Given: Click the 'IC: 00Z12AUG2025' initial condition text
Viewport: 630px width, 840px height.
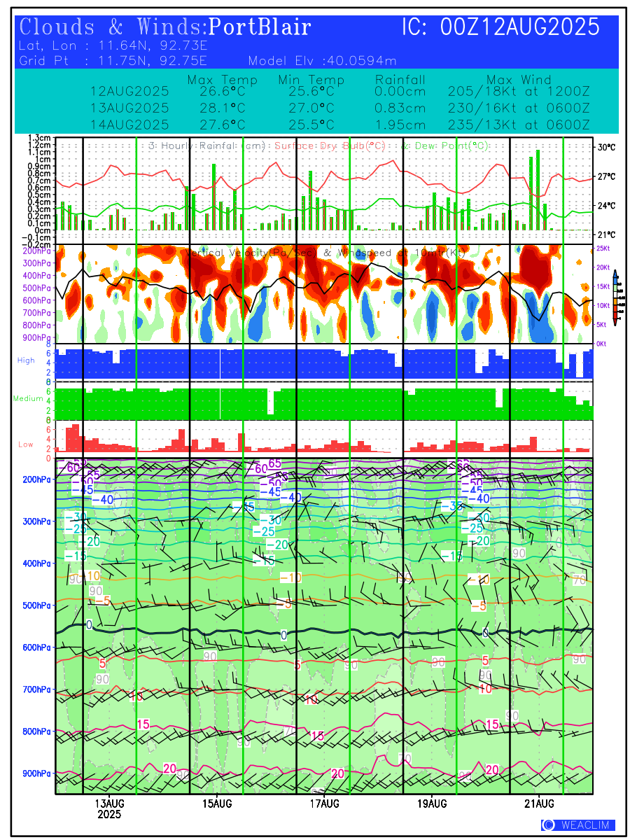Looking at the screenshot, I should tap(500, 27).
